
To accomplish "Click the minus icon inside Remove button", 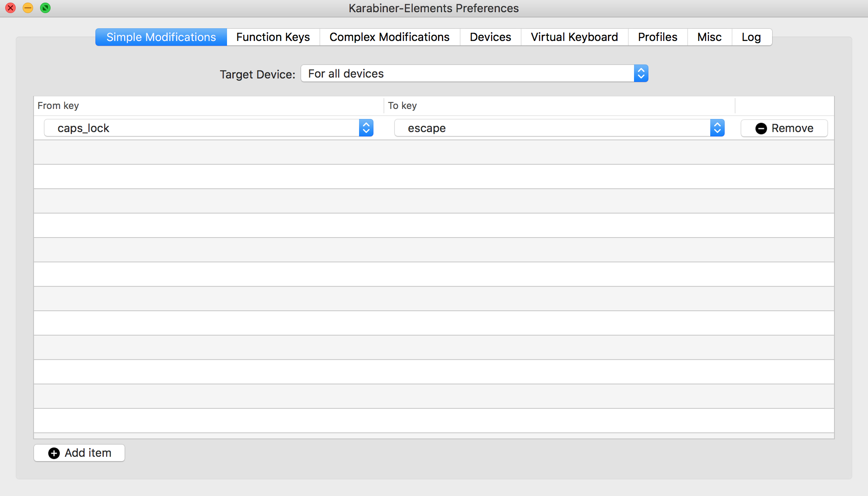I will 761,128.
